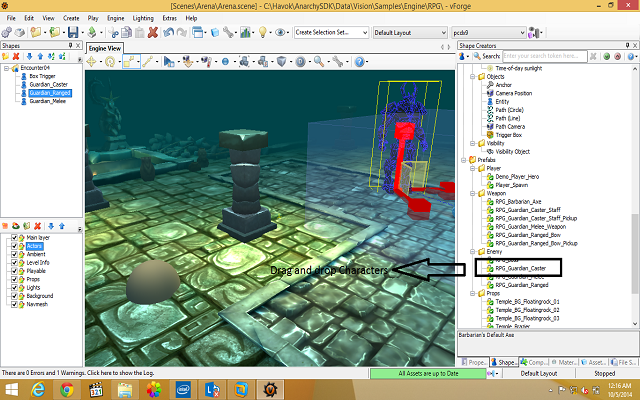The height and width of the screenshot is (400, 640).
Task: Toggle the Background layer checkbox
Action: coord(14,296)
